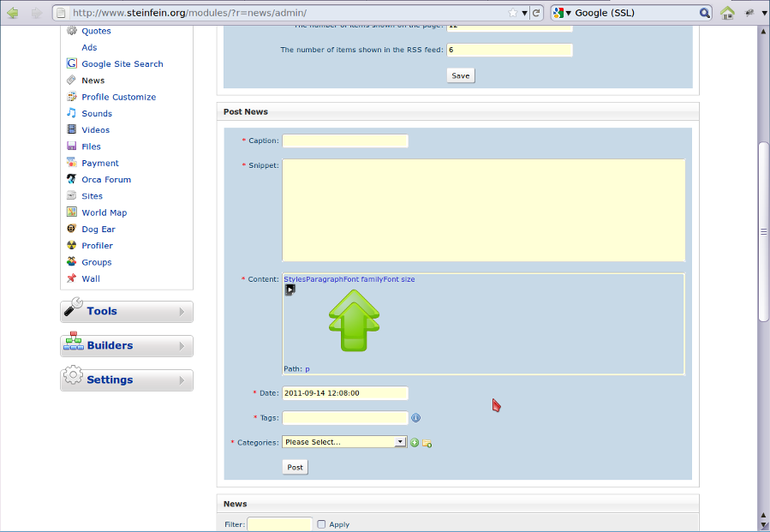Click the green add category icon
The height and width of the screenshot is (532, 770).
point(415,443)
